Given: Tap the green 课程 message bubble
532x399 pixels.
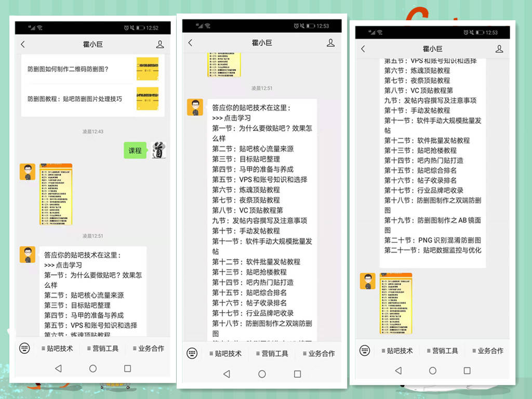Looking at the screenshot, I should click(136, 150).
